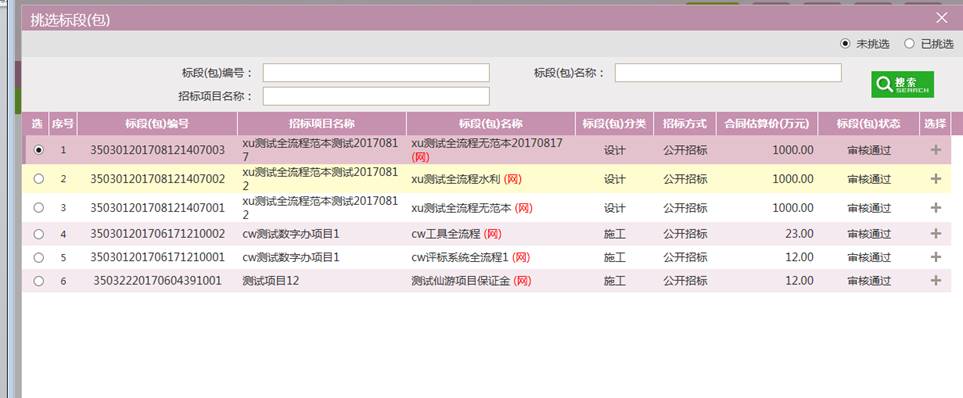Viewport: 963px width, 398px height.
Task: Click plus icon for cw工具全流程 row
Action: (x=935, y=233)
